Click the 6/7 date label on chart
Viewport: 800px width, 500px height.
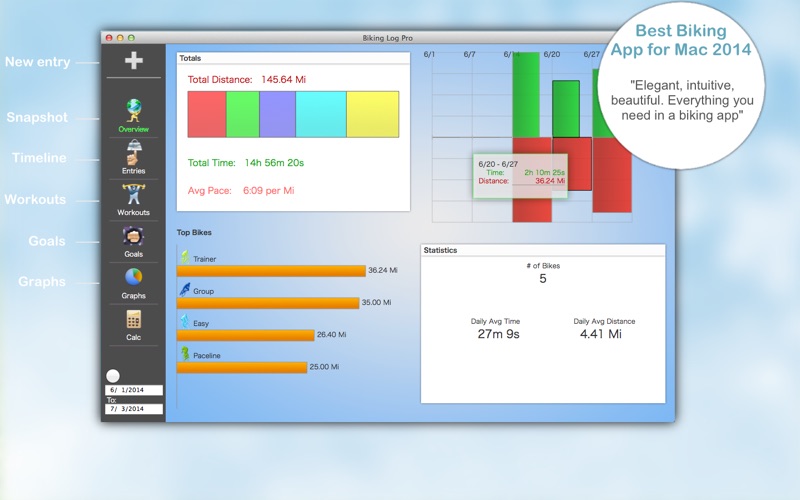click(469, 54)
